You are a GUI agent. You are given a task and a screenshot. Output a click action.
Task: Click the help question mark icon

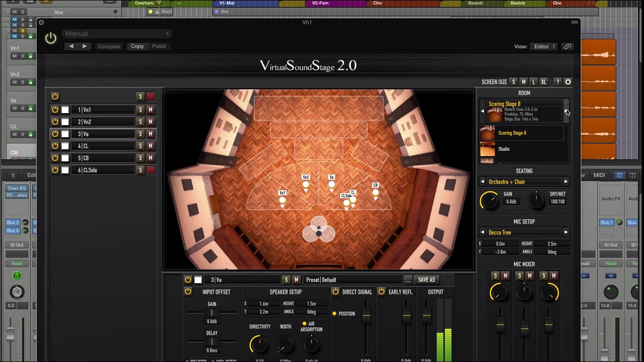click(x=557, y=82)
